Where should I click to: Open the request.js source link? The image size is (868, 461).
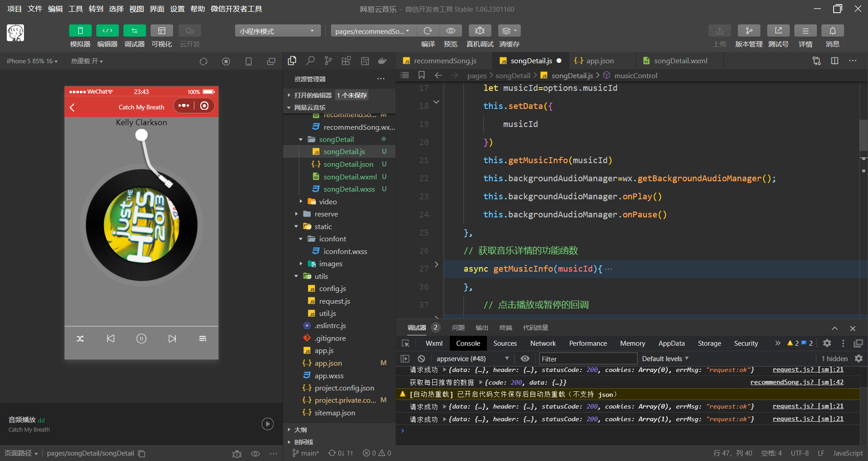807,370
